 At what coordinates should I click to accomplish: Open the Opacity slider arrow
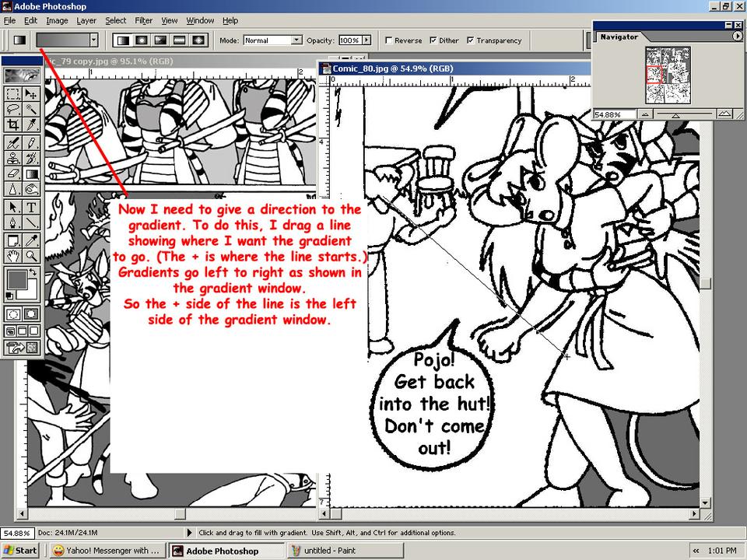click(366, 40)
